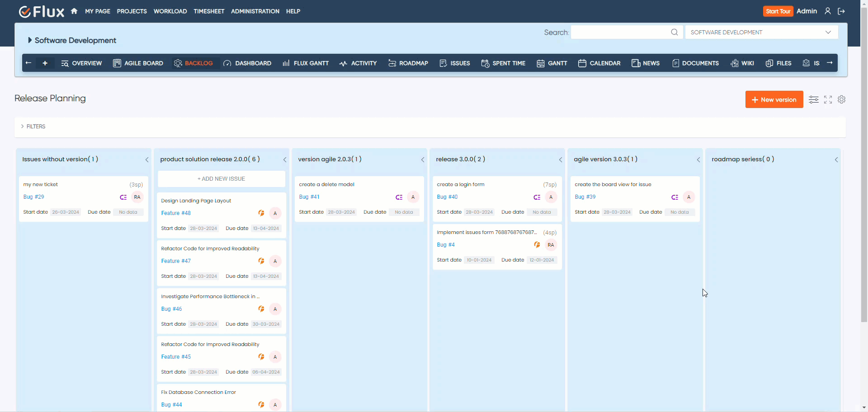Click the New version button
This screenshot has width=868, height=412.
point(774,99)
